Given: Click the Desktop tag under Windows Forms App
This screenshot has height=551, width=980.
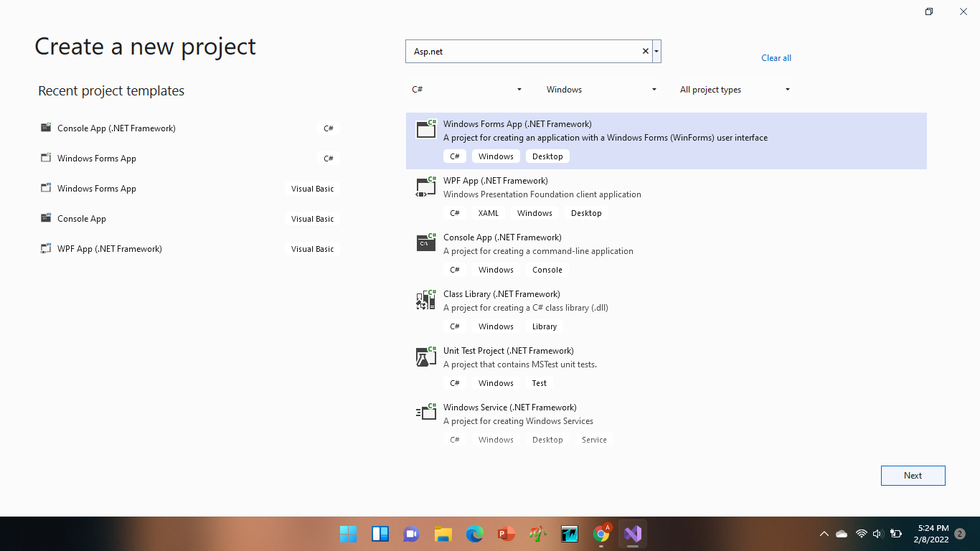Looking at the screenshot, I should tap(547, 156).
